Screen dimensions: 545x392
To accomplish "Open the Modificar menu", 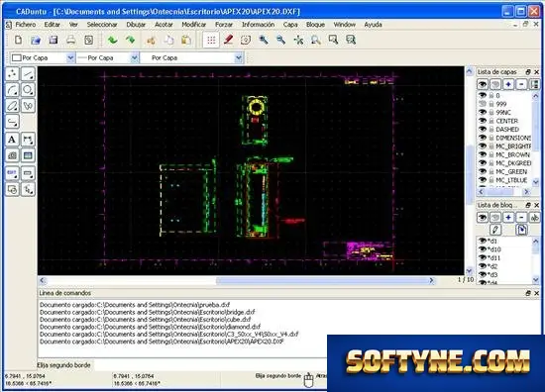I will click(x=194, y=25).
